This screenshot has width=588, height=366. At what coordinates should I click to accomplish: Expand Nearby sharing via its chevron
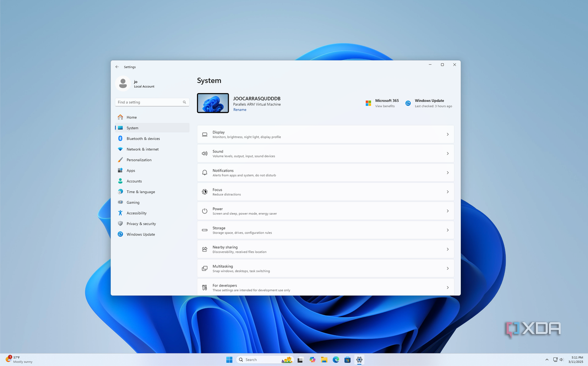[447, 249]
